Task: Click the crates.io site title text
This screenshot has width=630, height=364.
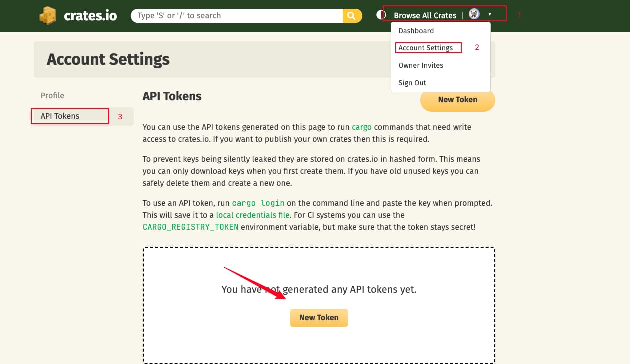Action: tap(90, 16)
